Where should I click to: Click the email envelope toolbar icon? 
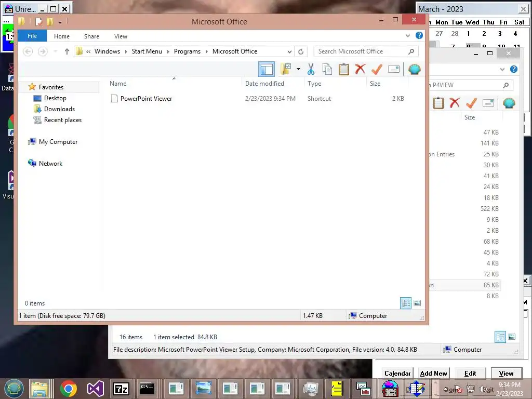click(394, 69)
